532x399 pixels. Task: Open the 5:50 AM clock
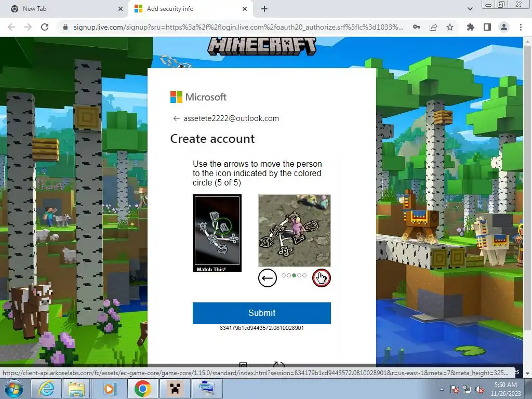coord(506,389)
